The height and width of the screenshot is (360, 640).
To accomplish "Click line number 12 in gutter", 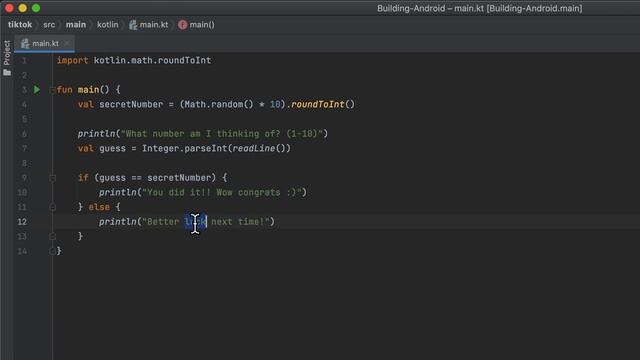I will 22,222.
